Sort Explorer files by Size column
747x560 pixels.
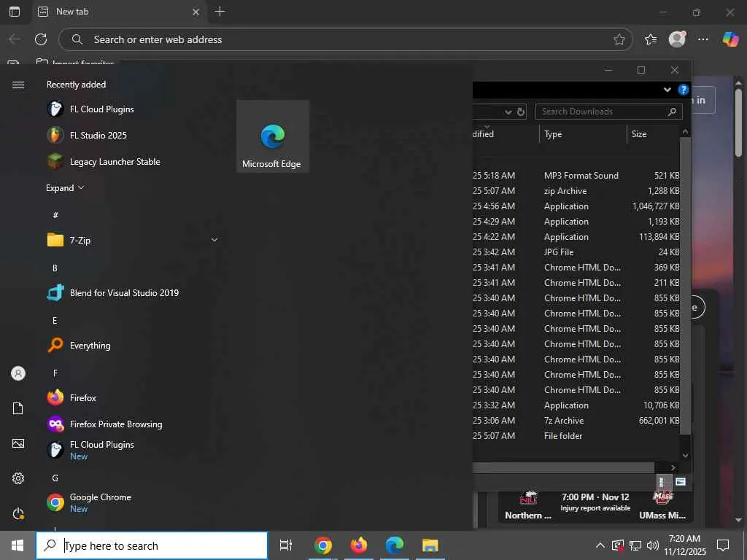(653, 134)
